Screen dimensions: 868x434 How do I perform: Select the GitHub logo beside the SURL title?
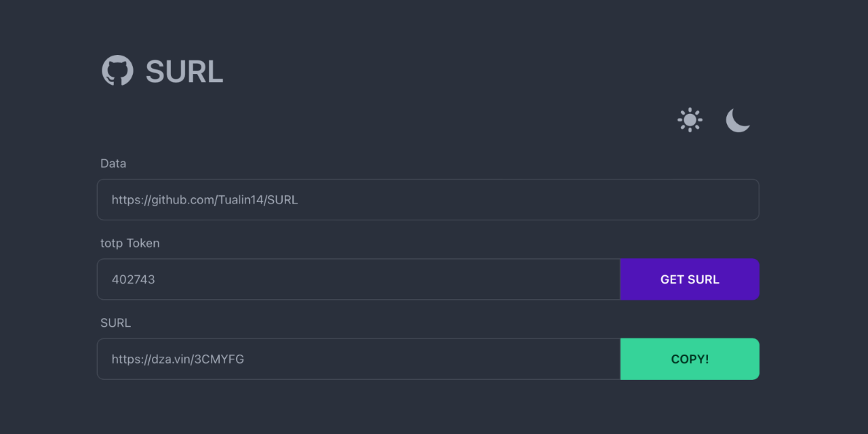[117, 71]
